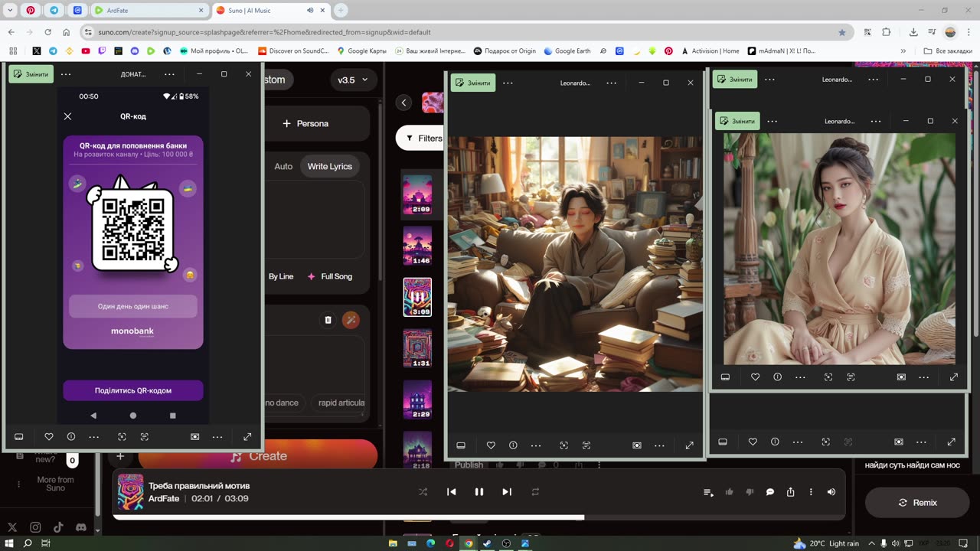Click the back arrow circle beside Suno song cover
This screenshot has height=551, width=980.
click(x=403, y=103)
